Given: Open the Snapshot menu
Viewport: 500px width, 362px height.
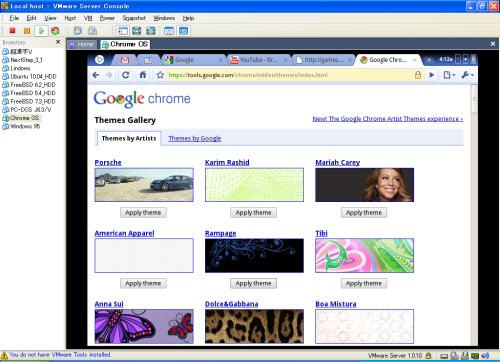Looking at the screenshot, I should [x=134, y=18].
